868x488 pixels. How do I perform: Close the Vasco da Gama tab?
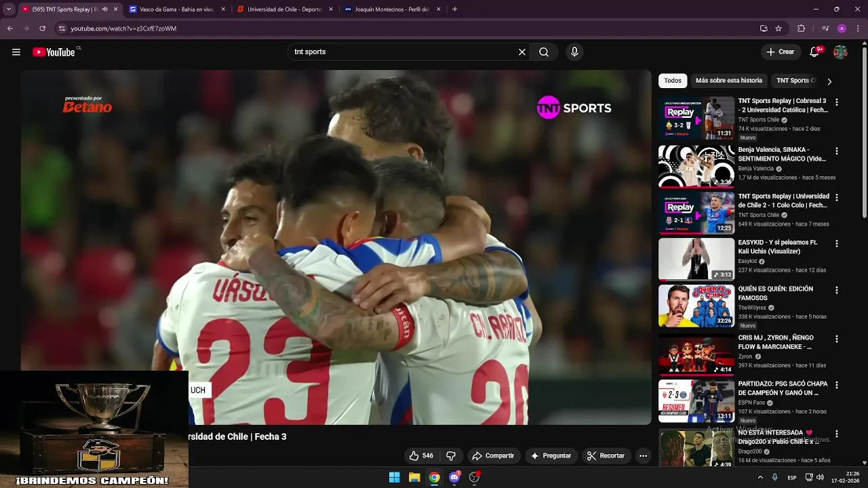point(223,9)
